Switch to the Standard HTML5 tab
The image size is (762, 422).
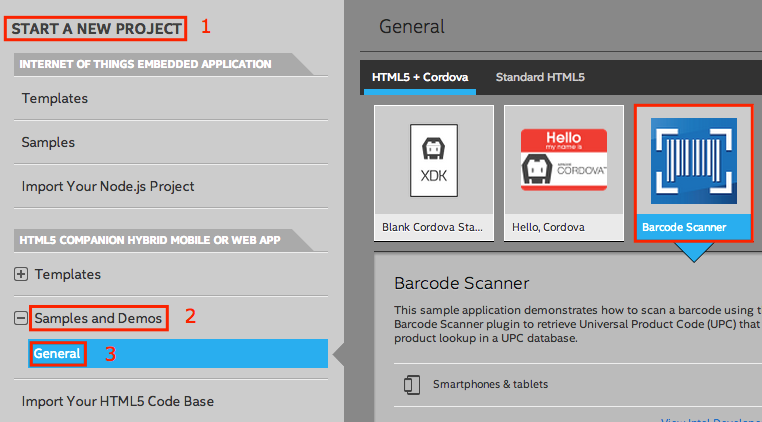tap(540, 77)
